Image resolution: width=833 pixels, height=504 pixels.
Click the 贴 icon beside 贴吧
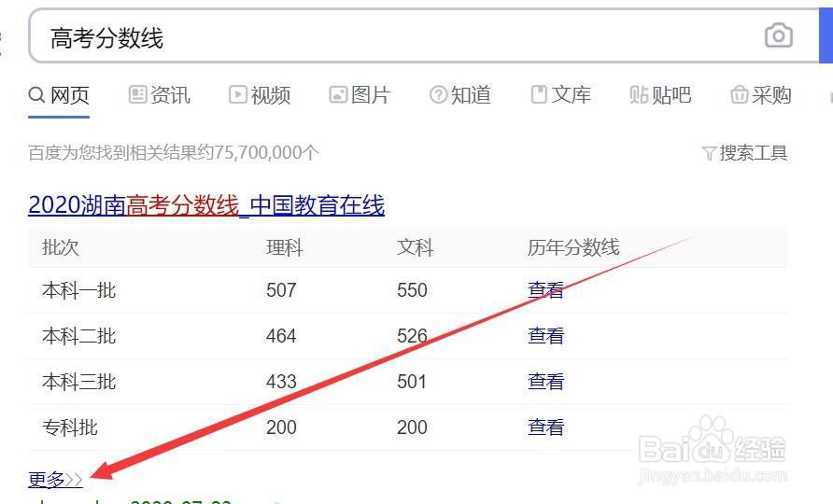(x=639, y=95)
